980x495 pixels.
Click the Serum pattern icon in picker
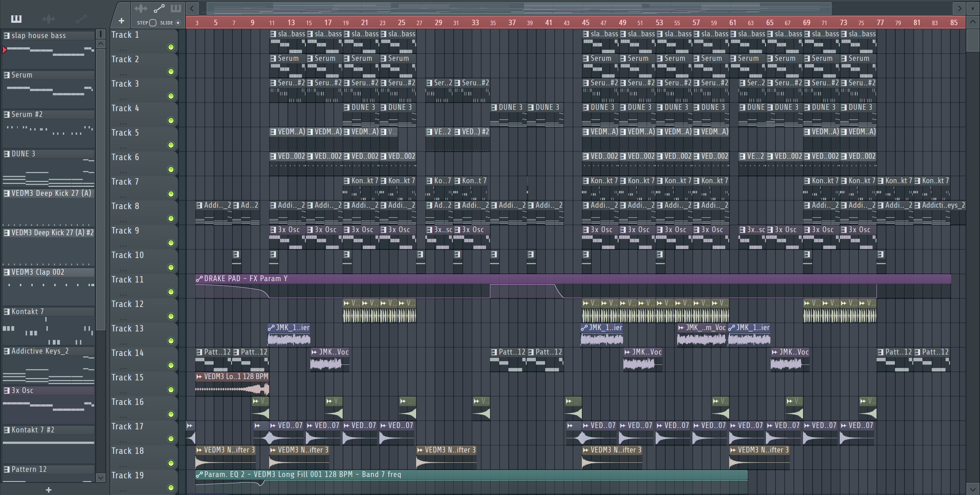coord(6,75)
